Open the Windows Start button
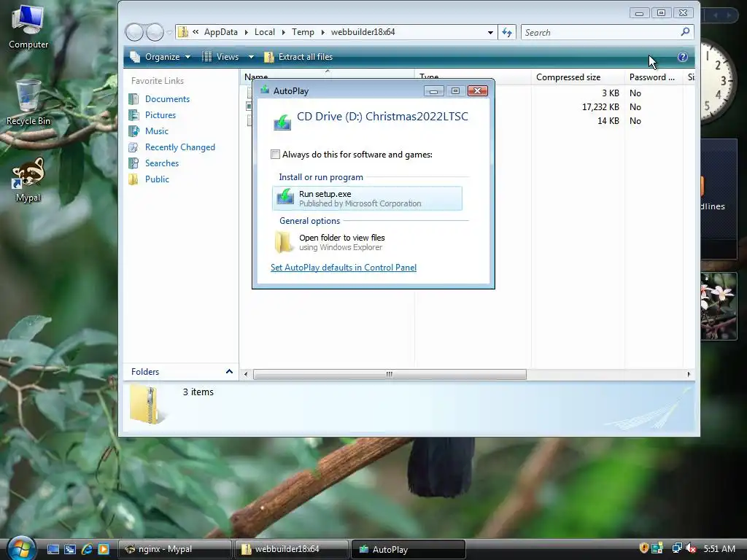This screenshot has width=747, height=560. [21, 548]
